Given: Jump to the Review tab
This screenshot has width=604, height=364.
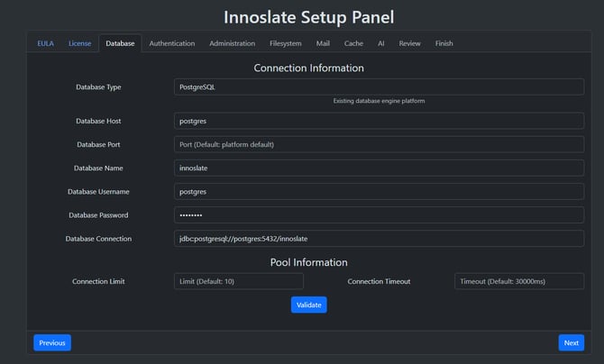Looking at the screenshot, I should click(x=409, y=43).
